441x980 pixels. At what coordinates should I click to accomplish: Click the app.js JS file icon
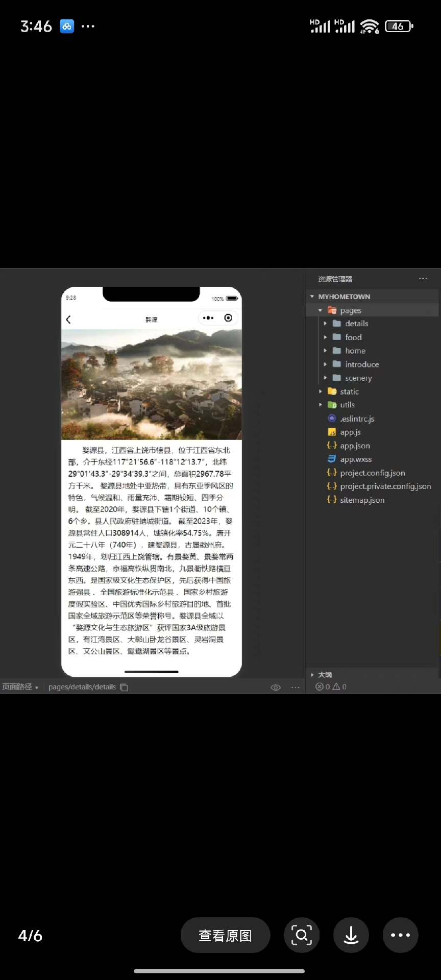tap(332, 432)
